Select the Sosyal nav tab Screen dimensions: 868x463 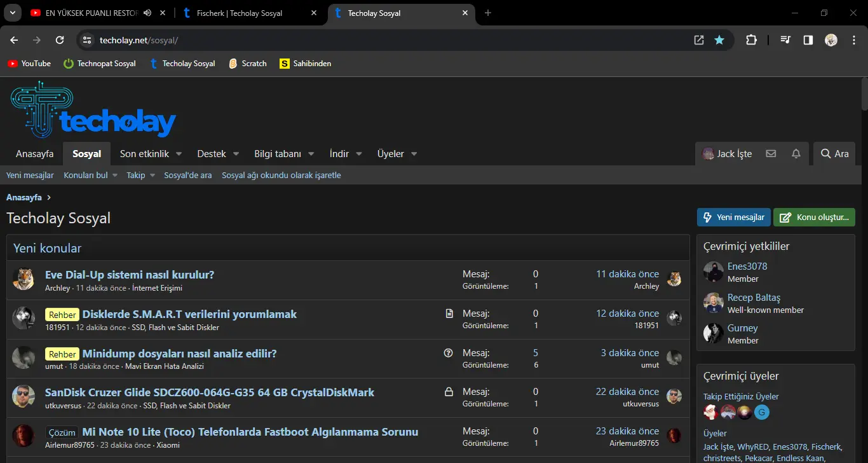86,154
